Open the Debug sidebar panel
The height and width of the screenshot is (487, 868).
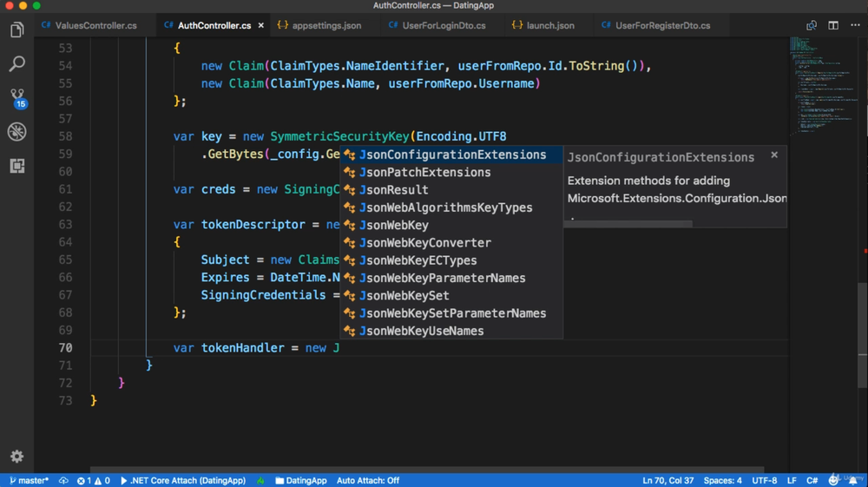[16, 132]
